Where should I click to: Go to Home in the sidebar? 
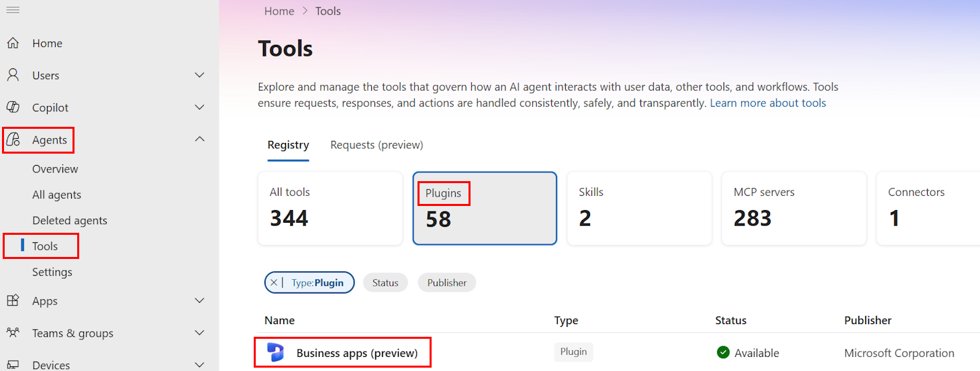pos(47,43)
